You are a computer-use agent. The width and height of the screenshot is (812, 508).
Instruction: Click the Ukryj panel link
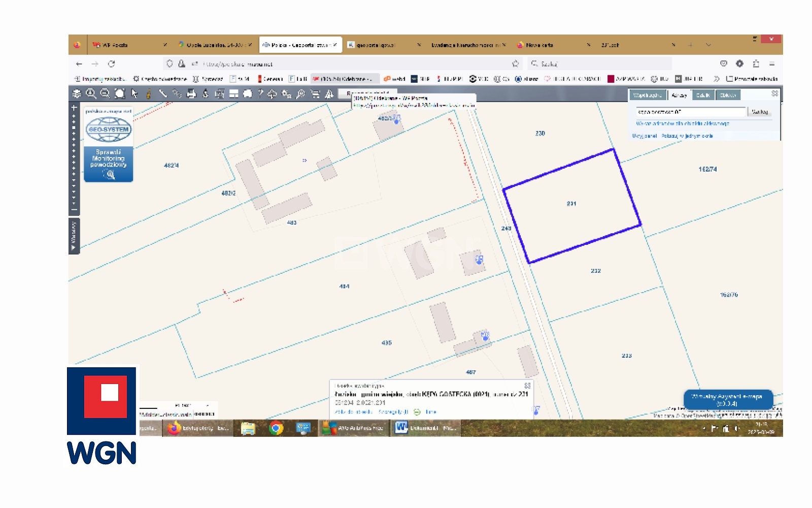tap(645, 136)
